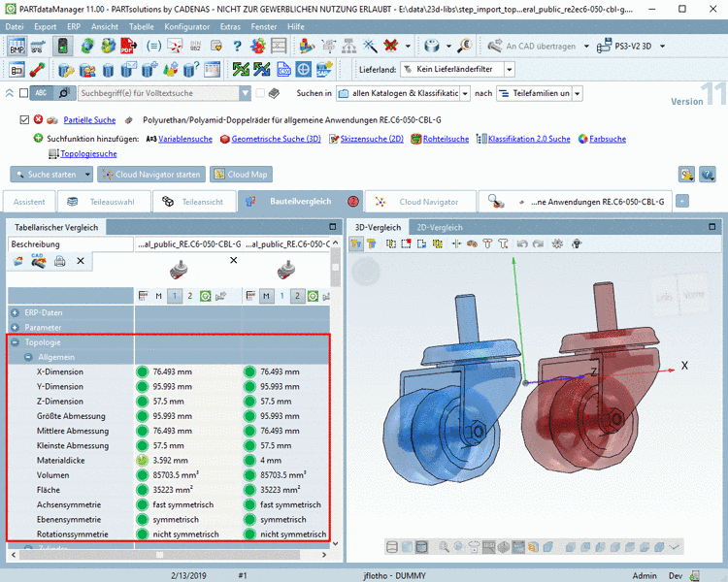
Task: Open the Datei menu
Action: [x=15, y=26]
